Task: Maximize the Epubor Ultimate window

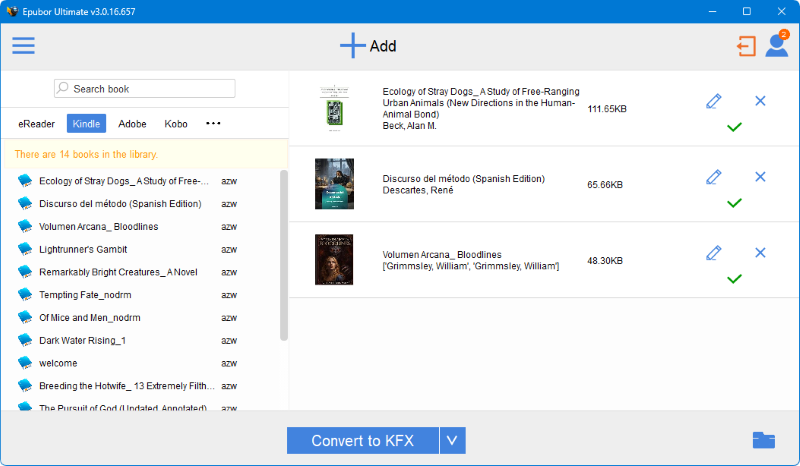Action: [x=746, y=11]
